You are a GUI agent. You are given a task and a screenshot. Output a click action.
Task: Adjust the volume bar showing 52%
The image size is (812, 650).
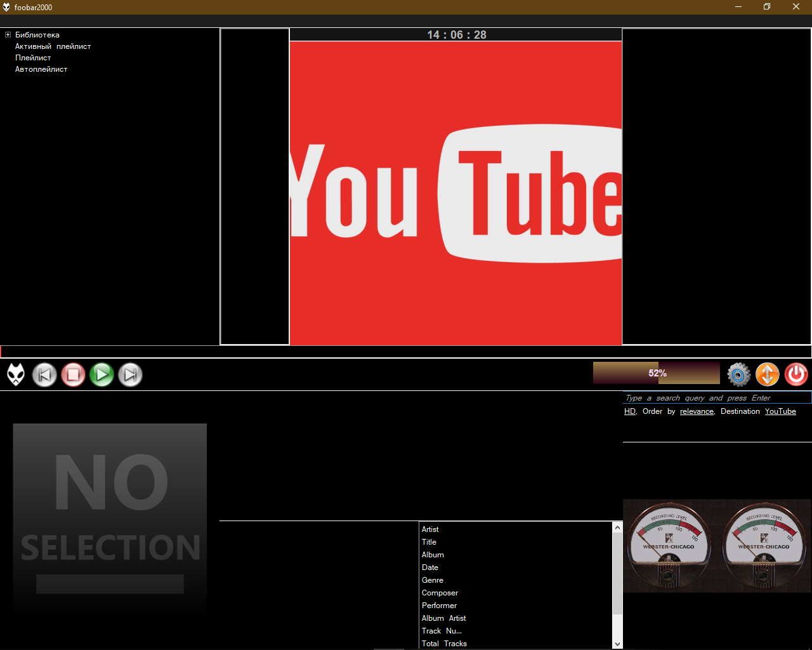tap(656, 373)
